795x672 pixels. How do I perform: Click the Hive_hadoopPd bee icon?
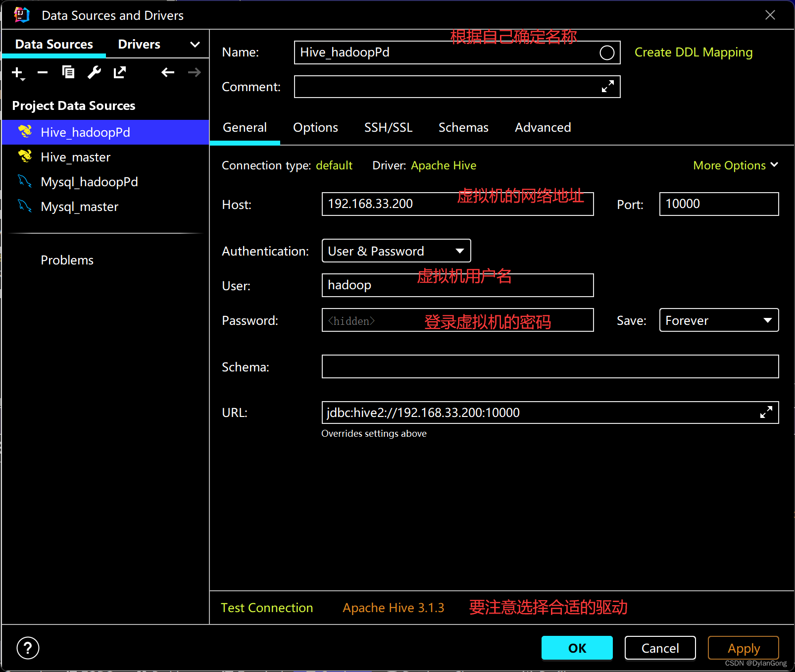pos(25,132)
